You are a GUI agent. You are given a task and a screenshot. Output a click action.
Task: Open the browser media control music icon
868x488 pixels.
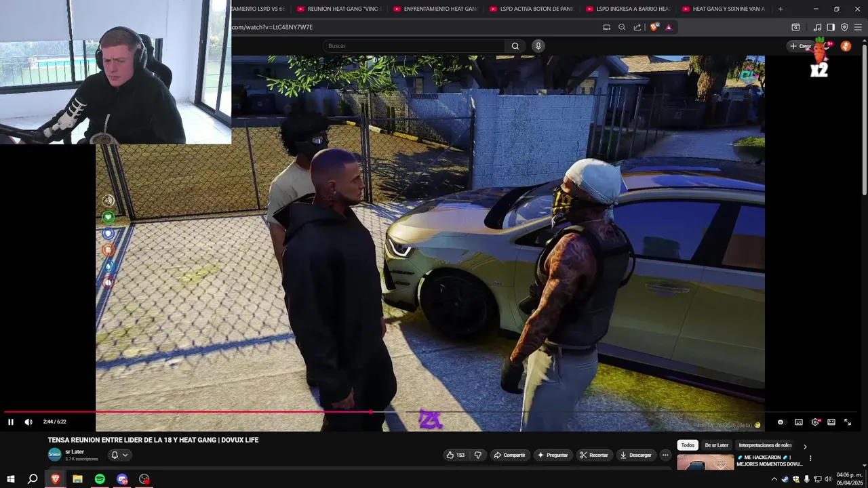coord(817,27)
